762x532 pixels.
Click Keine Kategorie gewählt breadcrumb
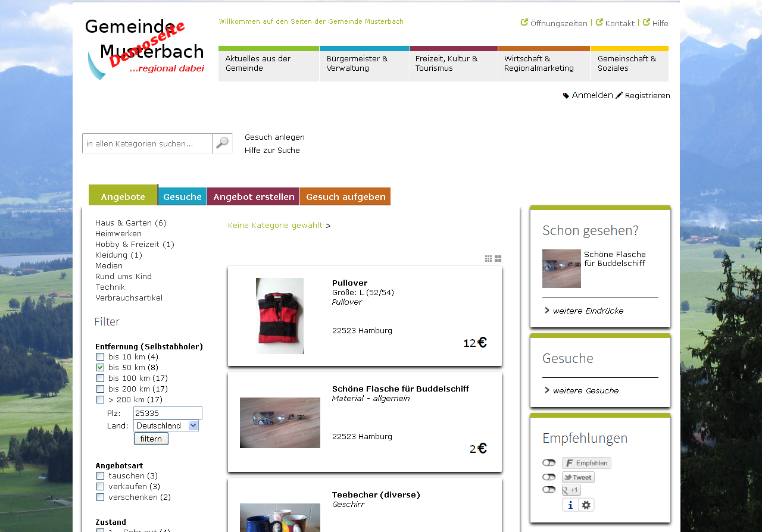[275, 226]
